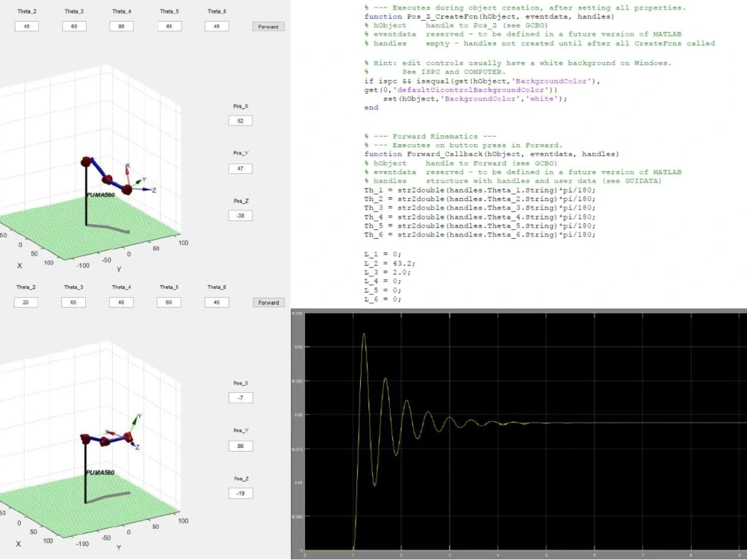Edit the lower Theta_2 field containing 20
The width and height of the screenshot is (747, 560).
(27, 302)
